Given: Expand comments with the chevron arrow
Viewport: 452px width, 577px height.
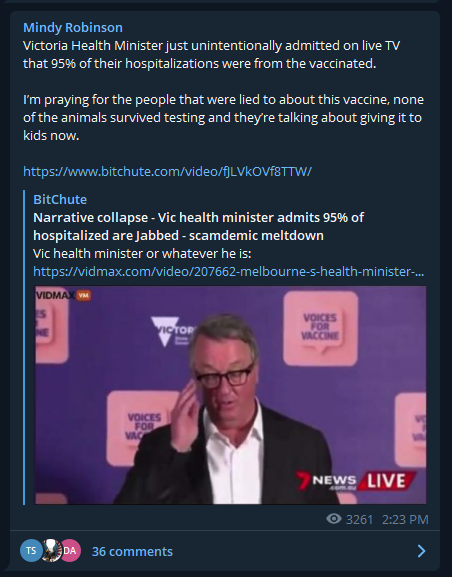Looking at the screenshot, I should pos(421,551).
